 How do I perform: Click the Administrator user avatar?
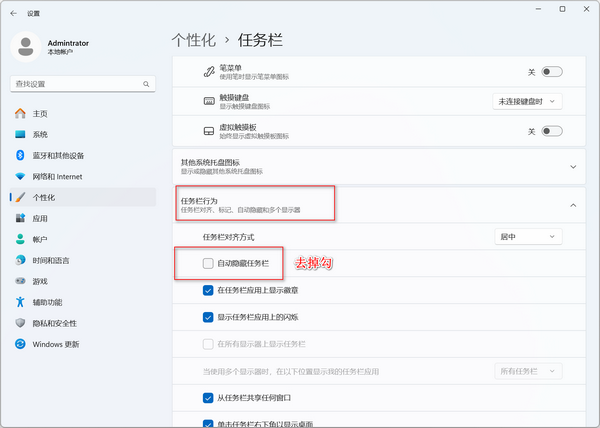[x=26, y=47]
